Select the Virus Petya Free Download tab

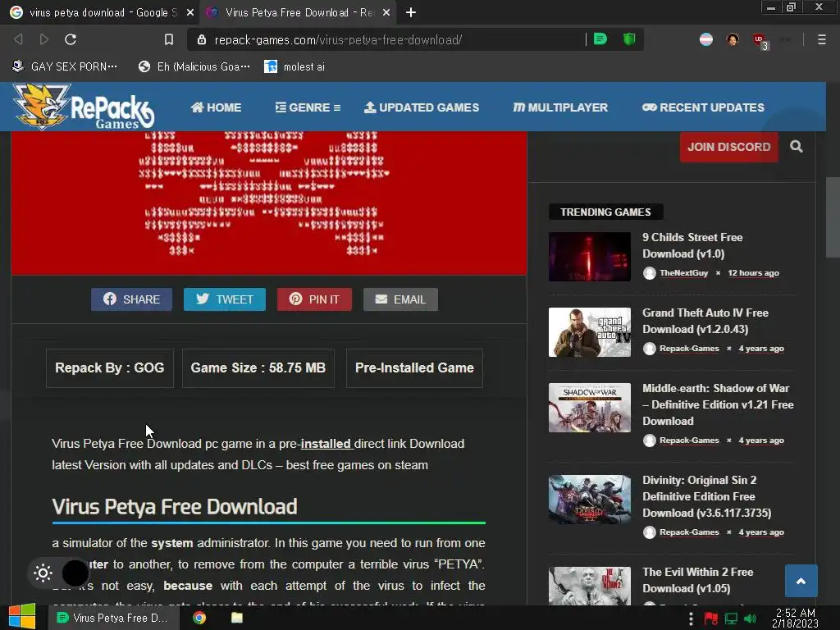299,12
